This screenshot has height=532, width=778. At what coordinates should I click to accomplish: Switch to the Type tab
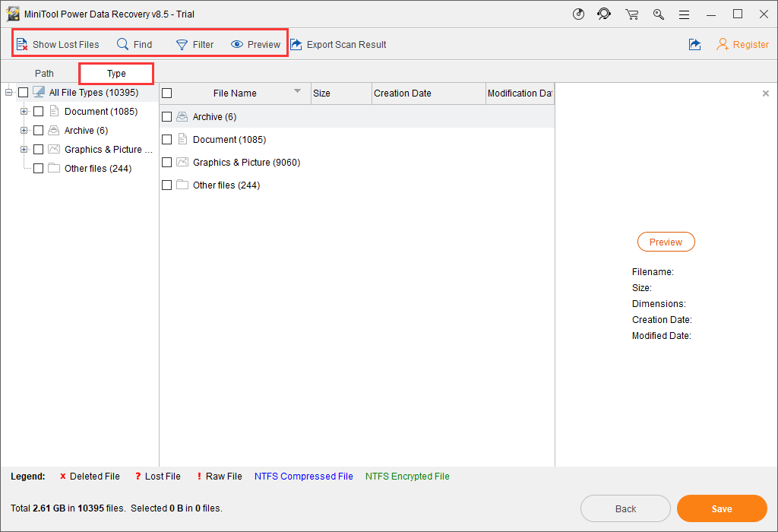(116, 74)
